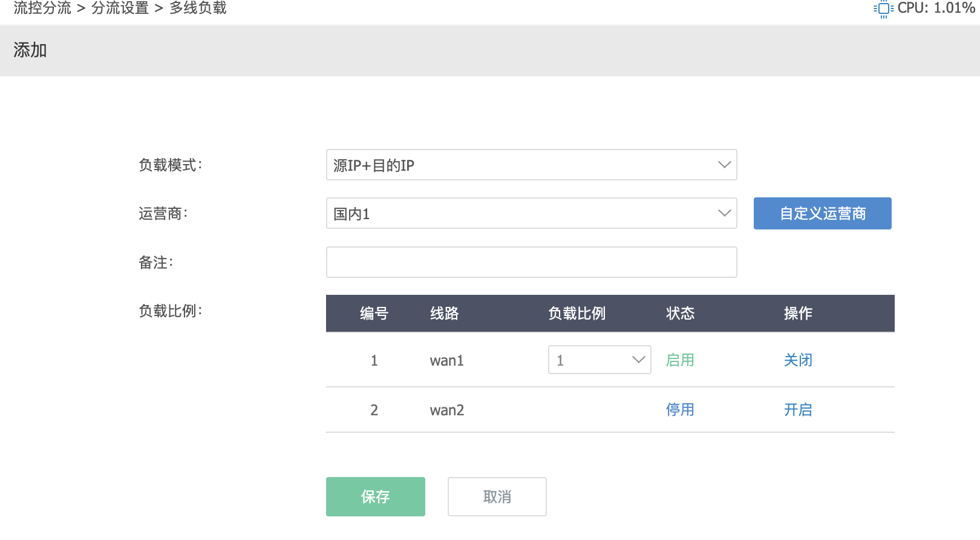Click the CPU chip icon
This screenshot has width=980, height=540.
tap(883, 8)
